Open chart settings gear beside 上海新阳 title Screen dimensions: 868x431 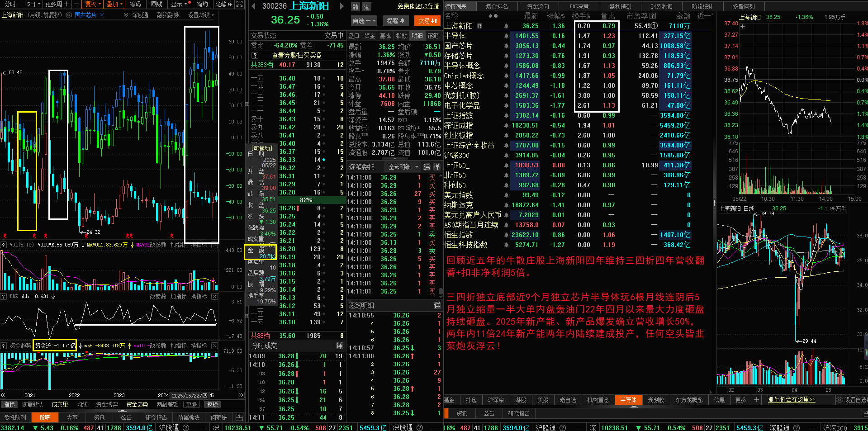coord(69,15)
